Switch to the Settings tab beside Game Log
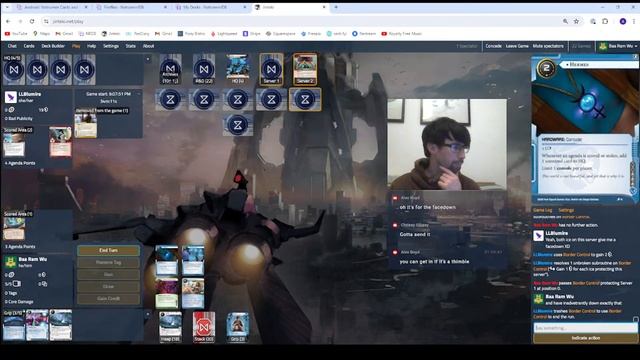 pos(566,210)
